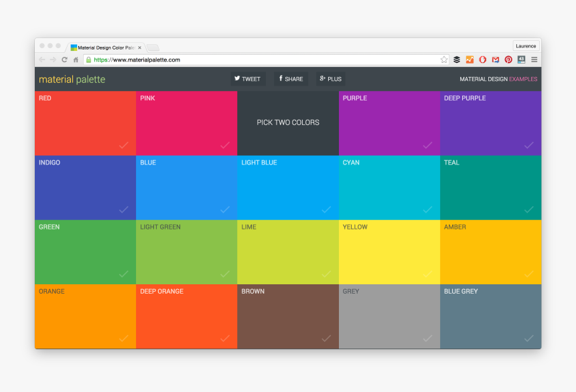576x392 pixels.
Task: Click the HTTPS padlock icon
Action: coord(88,60)
